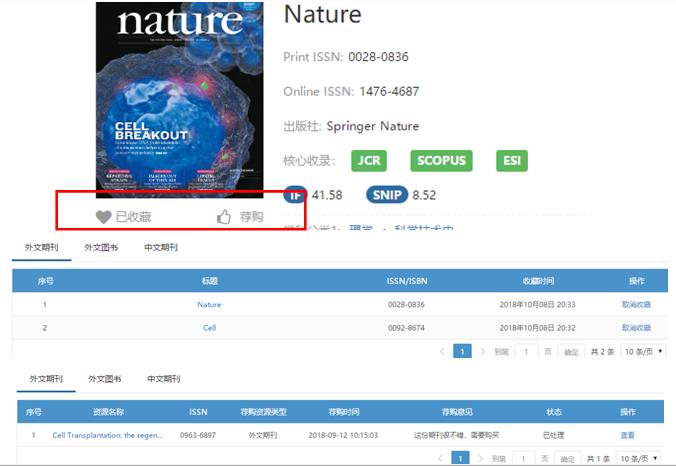This screenshot has height=466, width=676.
Task: Click the 状态 column header
Action: 554,412
